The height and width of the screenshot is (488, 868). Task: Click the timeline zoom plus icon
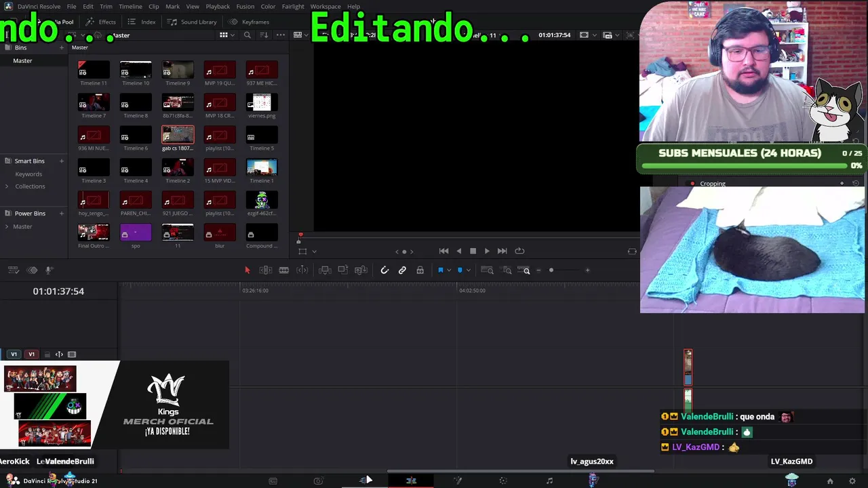[x=587, y=270]
